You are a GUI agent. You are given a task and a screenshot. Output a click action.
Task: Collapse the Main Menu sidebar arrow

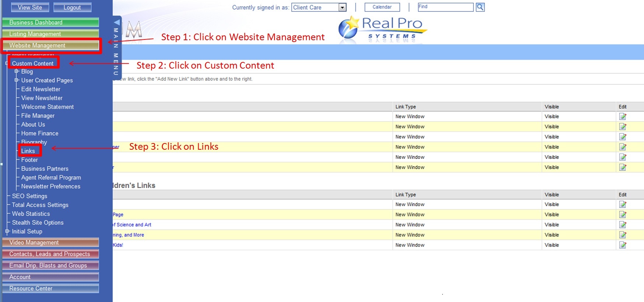click(x=116, y=22)
